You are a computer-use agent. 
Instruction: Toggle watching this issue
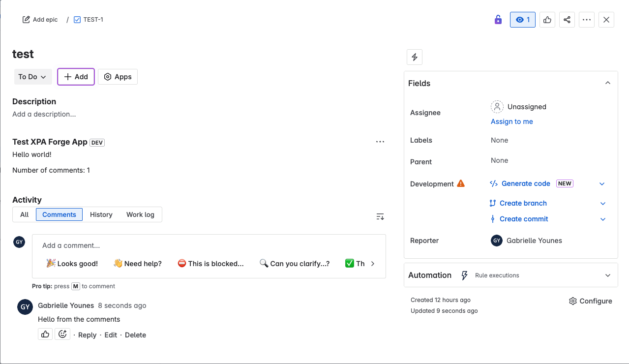click(522, 19)
